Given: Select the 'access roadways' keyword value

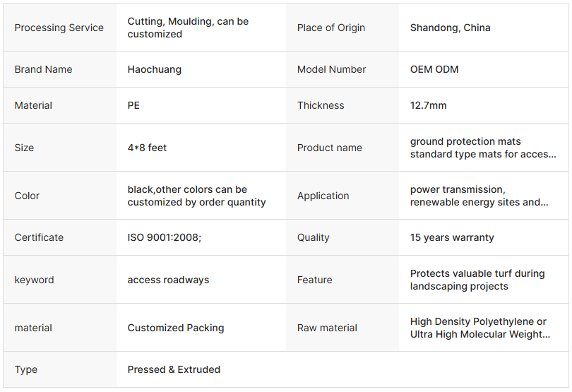Looking at the screenshot, I should pos(168,280).
